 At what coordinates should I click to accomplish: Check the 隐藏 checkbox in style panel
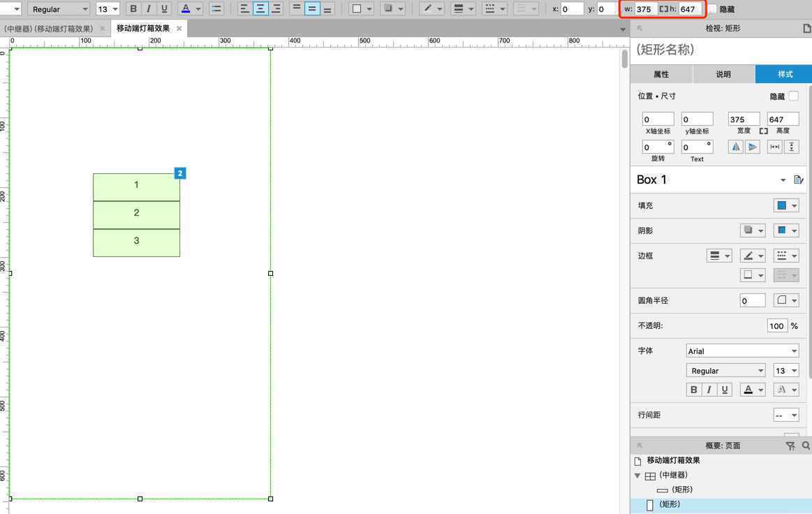[x=794, y=96]
